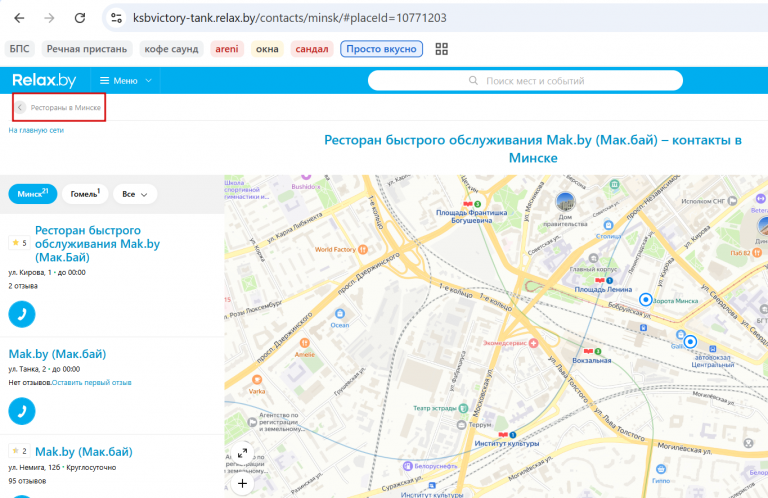Click Дом правительства photo marker on map
Viewport: 768px width, 498px height.
[x=565, y=202]
